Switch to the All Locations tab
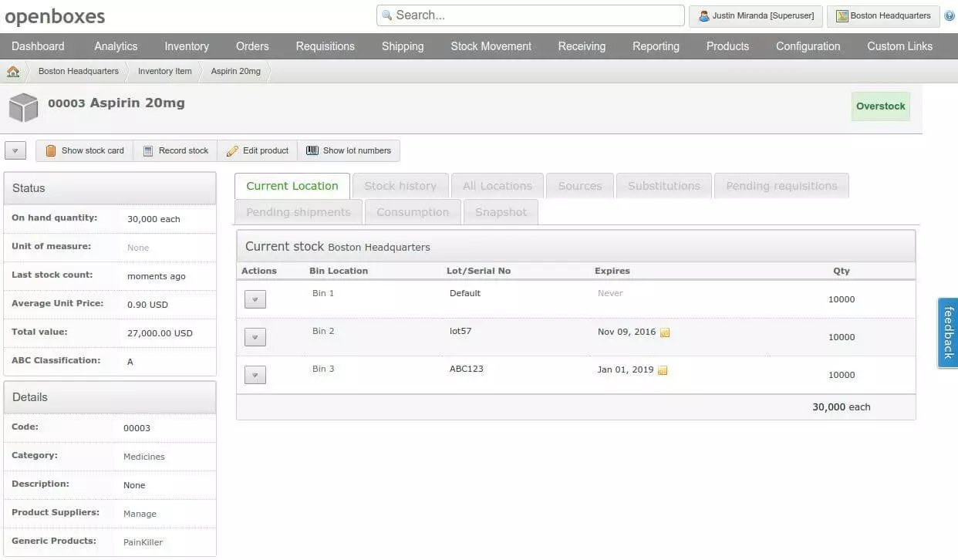Image resolution: width=958 pixels, height=560 pixels. tap(498, 186)
